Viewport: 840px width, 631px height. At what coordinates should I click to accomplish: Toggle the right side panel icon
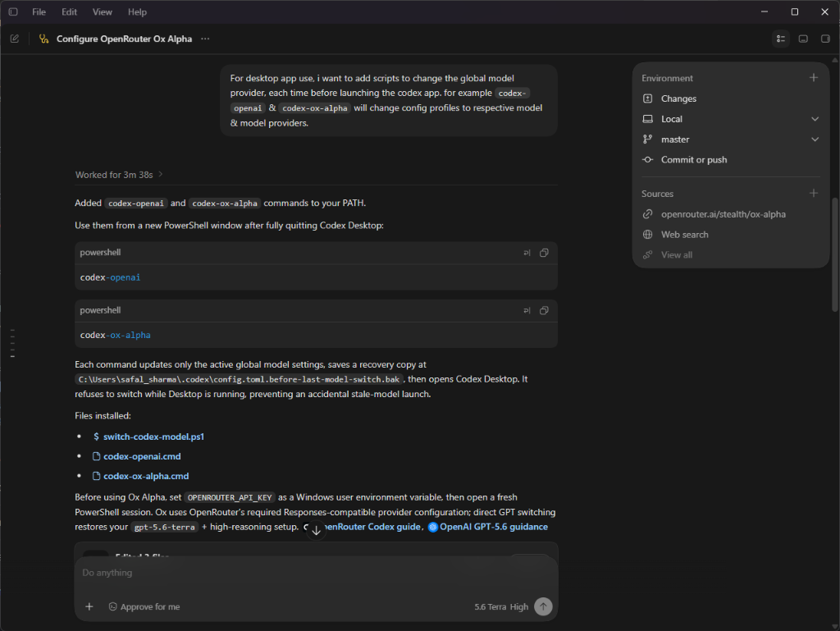point(825,39)
